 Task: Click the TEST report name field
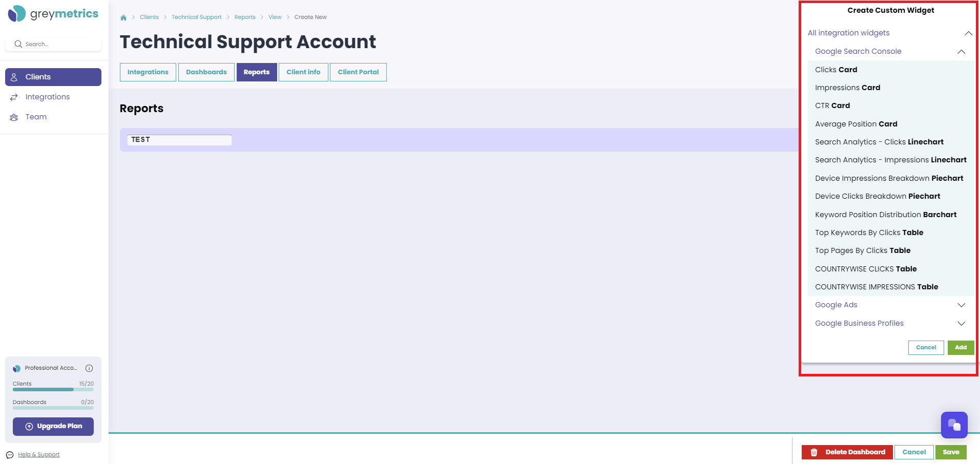click(x=179, y=140)
